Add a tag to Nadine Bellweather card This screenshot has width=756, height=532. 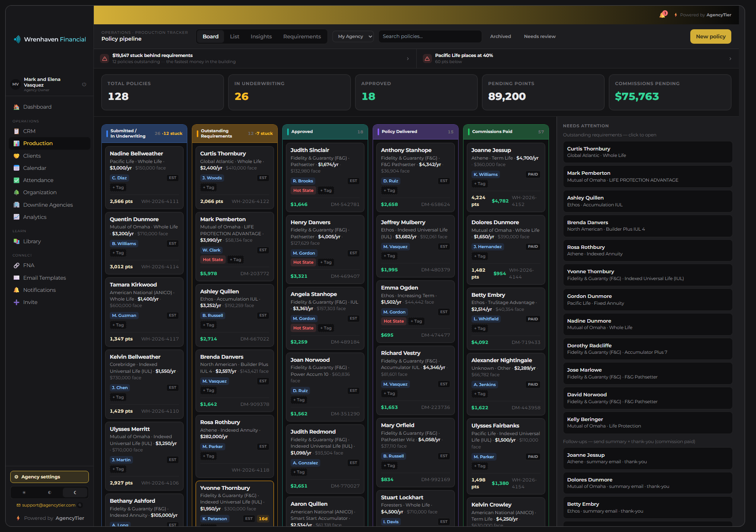click(118, 187)
